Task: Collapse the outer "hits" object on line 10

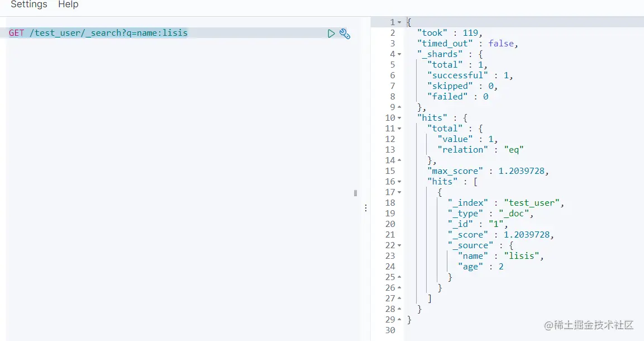Action: 399,118
